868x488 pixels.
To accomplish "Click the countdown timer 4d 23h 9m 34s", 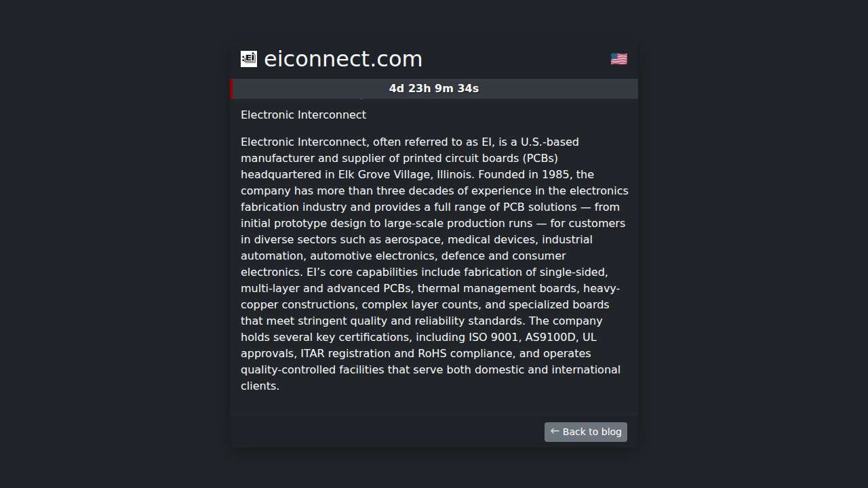I will pos(434,89).
